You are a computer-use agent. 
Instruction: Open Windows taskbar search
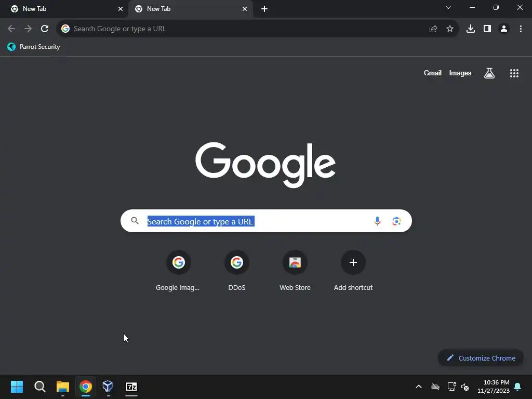tap(39, 387)
